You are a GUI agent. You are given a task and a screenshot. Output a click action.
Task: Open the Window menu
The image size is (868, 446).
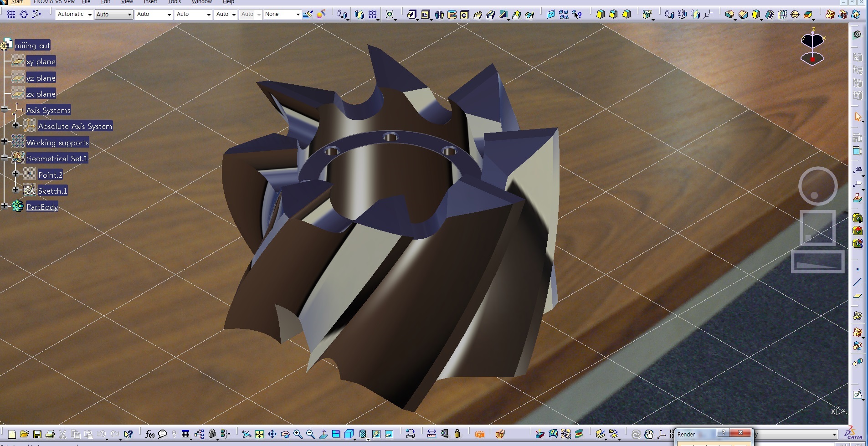[202, 2]
